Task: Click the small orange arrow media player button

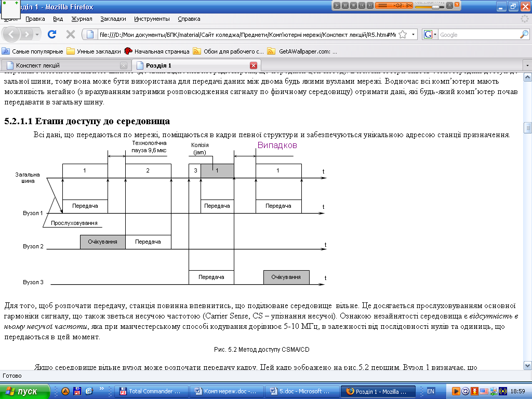Action: 457,5
